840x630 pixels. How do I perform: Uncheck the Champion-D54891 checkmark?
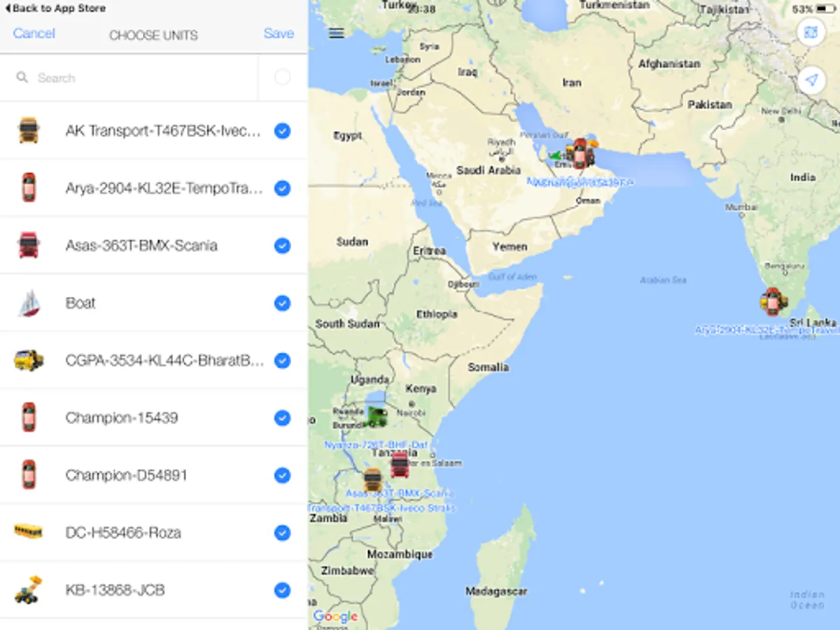tap(282, 475)
